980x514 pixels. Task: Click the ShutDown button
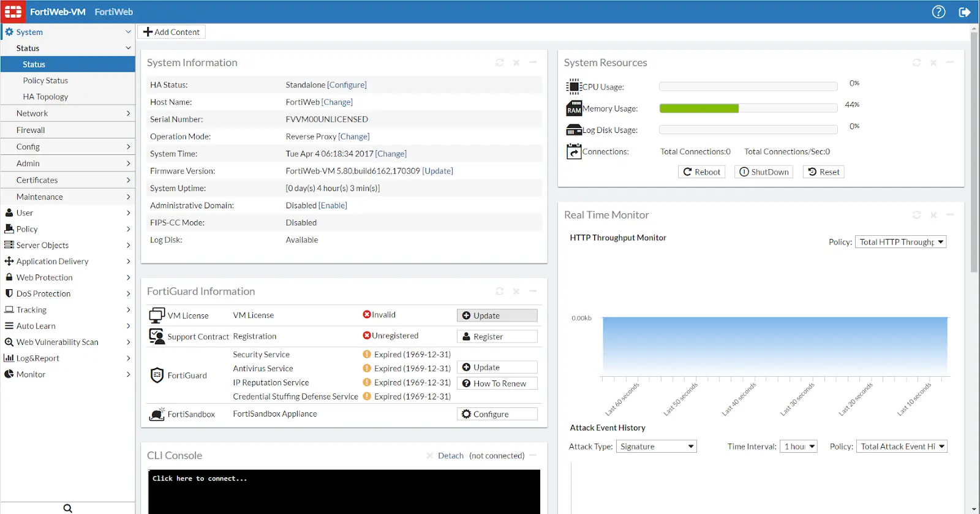click(x=764, y=172)
